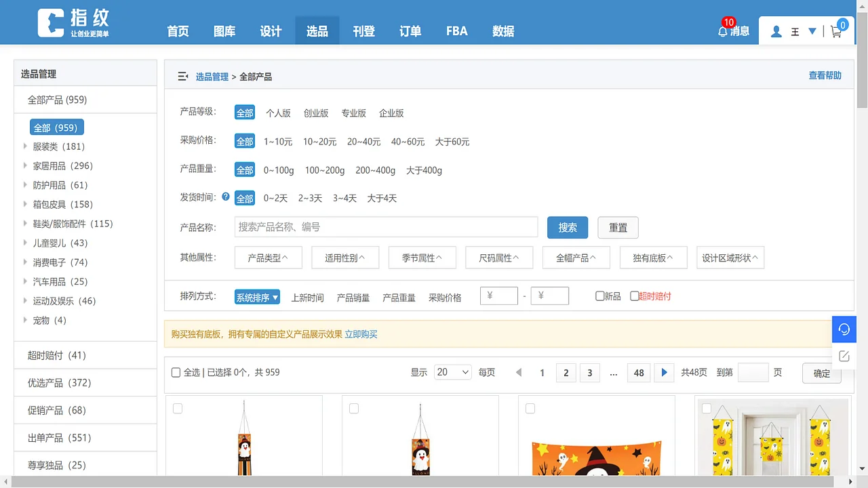Check the 全选 select-all checkbox
Image resolution: width=868 pixels, height=488 pixels.
[176, 372]
